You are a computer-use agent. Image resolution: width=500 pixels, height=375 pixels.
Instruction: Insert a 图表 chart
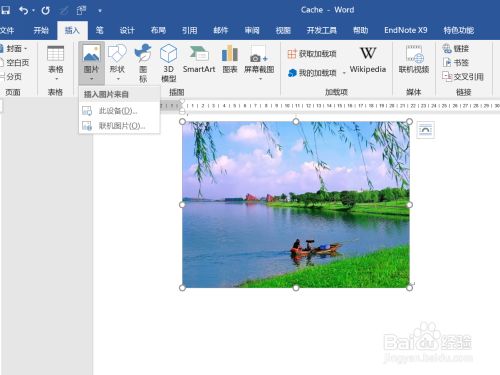(x=230, y=60)
